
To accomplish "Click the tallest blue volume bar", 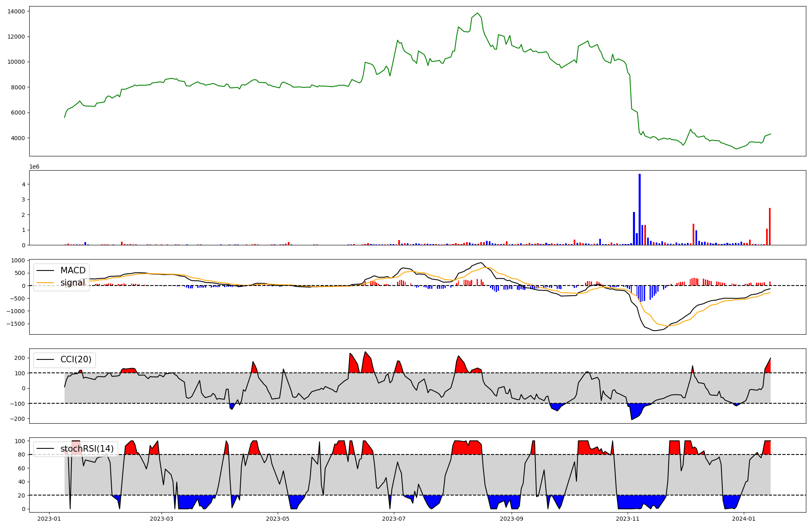I will click(639, 209).
